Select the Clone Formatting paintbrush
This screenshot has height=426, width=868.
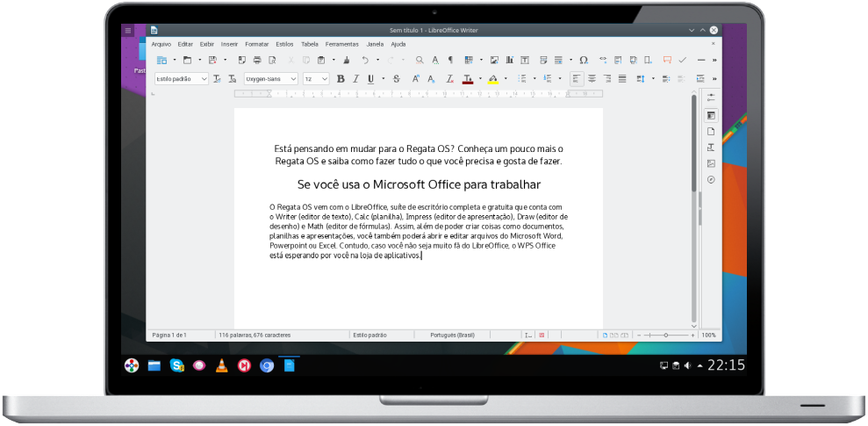point(347,60)
